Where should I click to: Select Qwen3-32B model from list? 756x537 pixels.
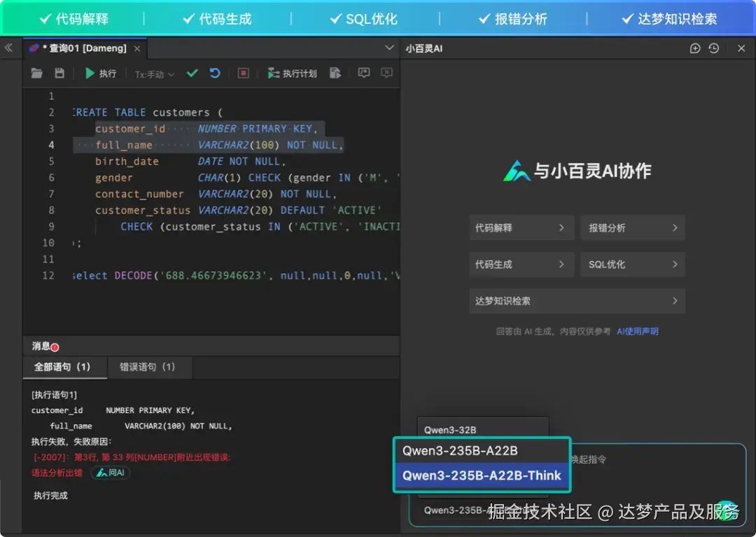(x=482, y=428)
